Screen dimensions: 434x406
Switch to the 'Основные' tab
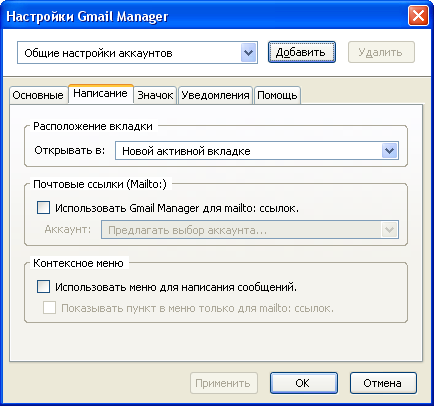click(x=38, y=95)
